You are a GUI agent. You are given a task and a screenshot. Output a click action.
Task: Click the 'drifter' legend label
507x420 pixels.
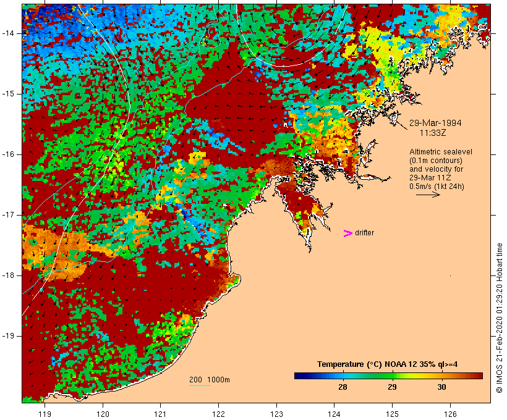(364, 233)
